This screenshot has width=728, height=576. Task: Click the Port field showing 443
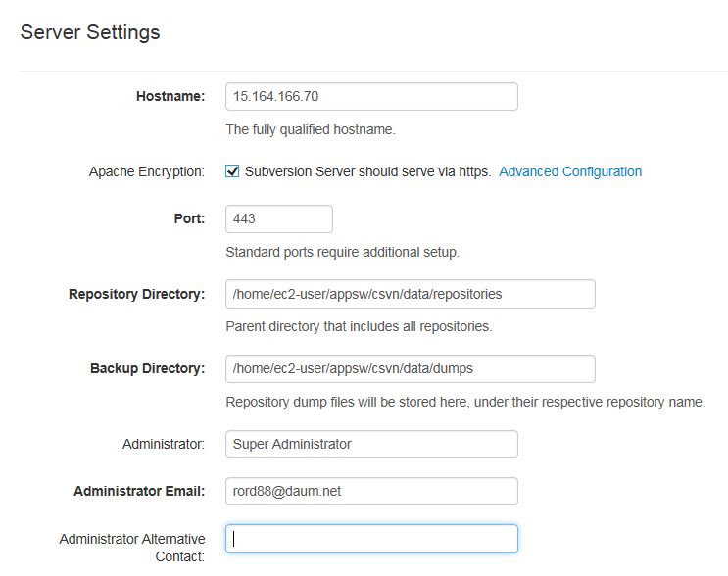[279, 219]
